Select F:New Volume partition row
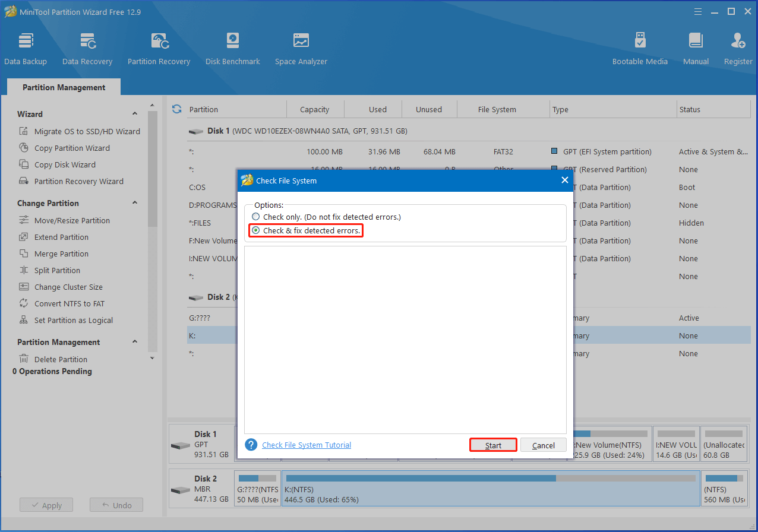 click(x=211, y=240)
